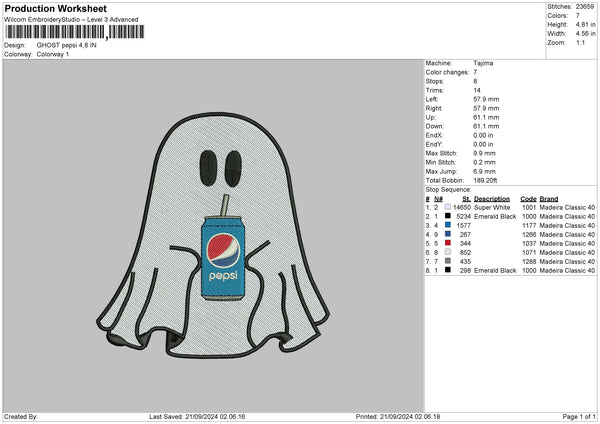The width and height of the screenshot is (600, 424).
Task: Select the red swatch with code 1037
Action: [447, 242]
